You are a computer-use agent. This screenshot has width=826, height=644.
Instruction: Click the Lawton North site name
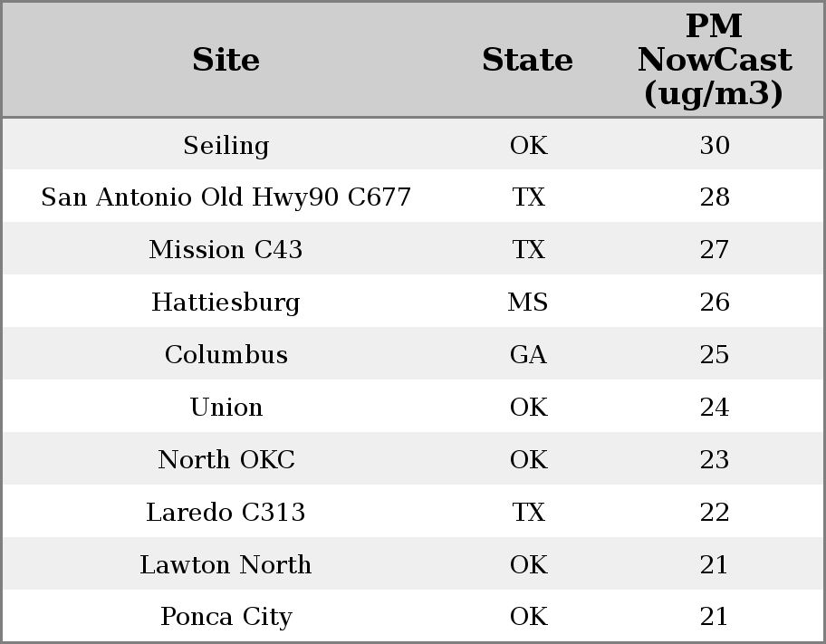(226, 565)
